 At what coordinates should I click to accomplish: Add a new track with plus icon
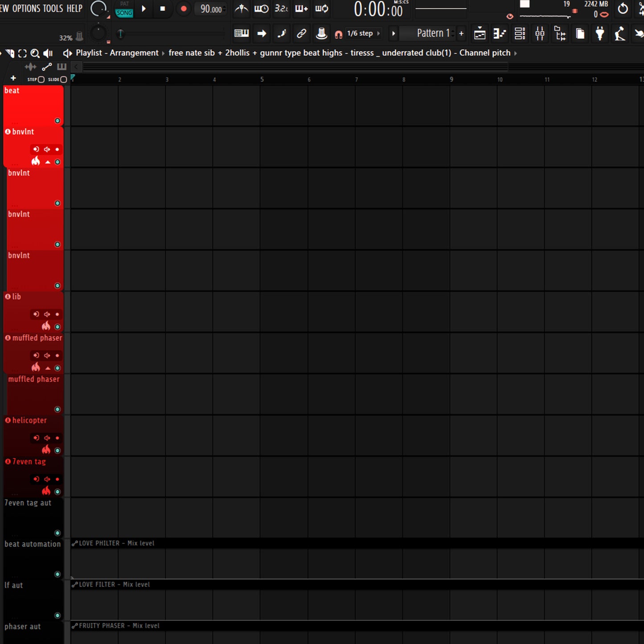pos(13,78)
